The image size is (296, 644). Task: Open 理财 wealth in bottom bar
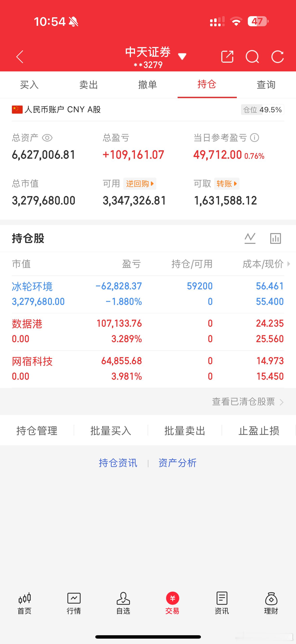pos(271,604)
